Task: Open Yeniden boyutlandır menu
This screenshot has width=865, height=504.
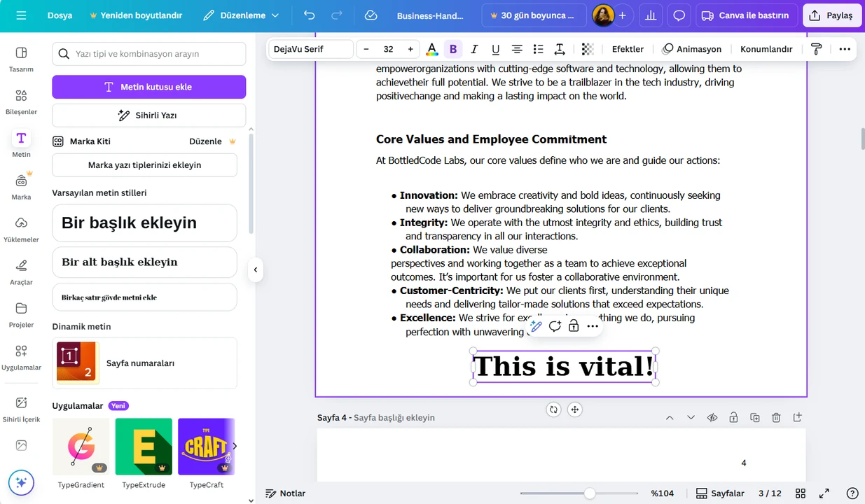Action: click(137, 15)
